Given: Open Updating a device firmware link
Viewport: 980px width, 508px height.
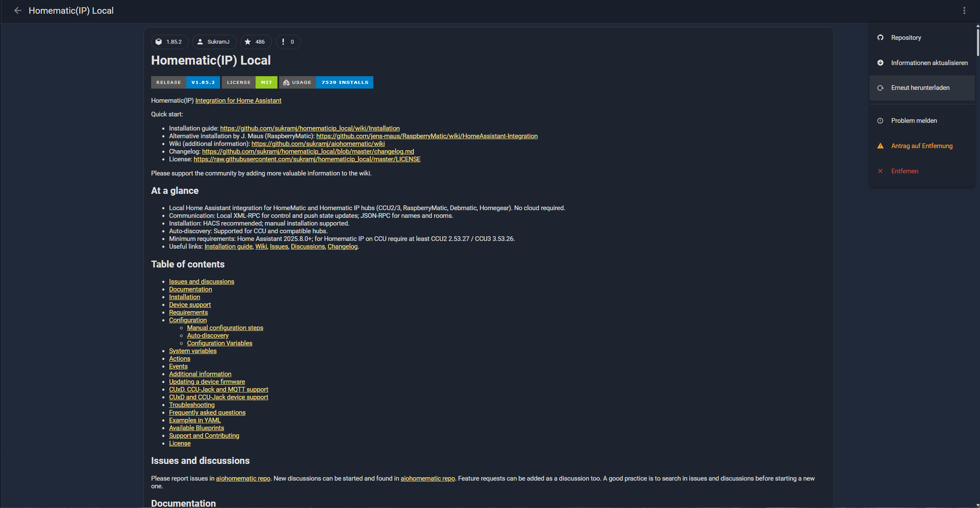Looking at the screenshot, I should [207, 382].
